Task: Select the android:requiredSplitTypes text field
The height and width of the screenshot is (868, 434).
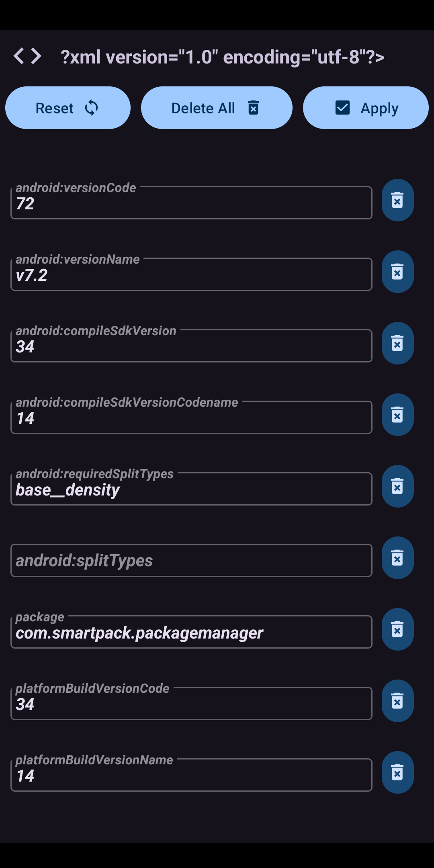Action: (191, 489)
